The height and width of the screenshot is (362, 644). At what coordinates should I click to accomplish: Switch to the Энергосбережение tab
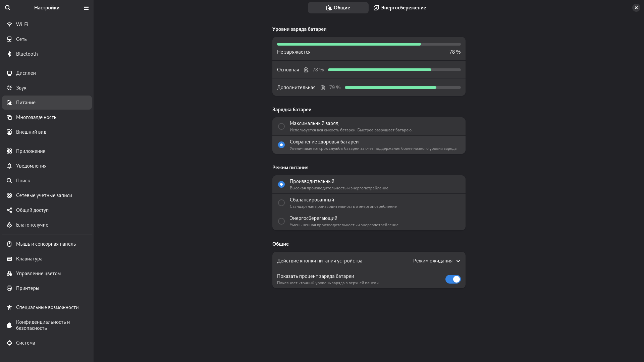399,8
